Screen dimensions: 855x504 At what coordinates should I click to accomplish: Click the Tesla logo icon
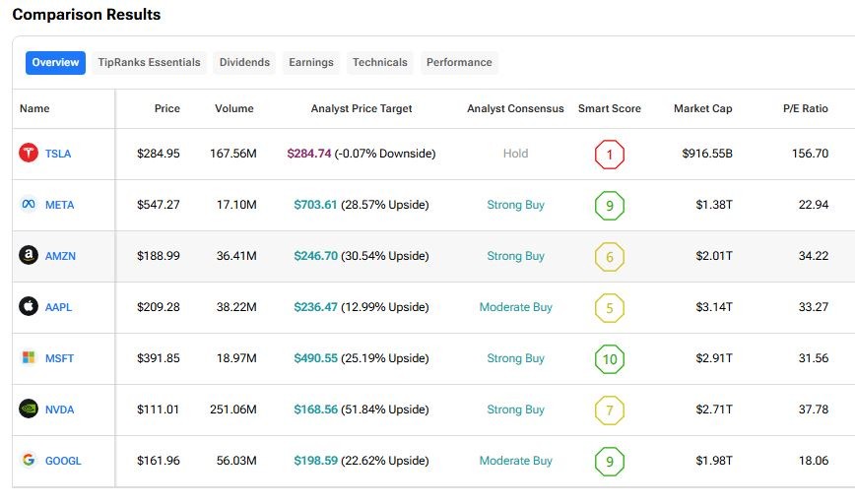pos(29,154)
